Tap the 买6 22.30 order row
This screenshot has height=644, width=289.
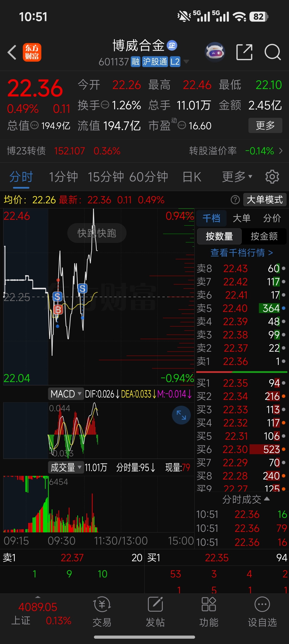coord(241,449)
